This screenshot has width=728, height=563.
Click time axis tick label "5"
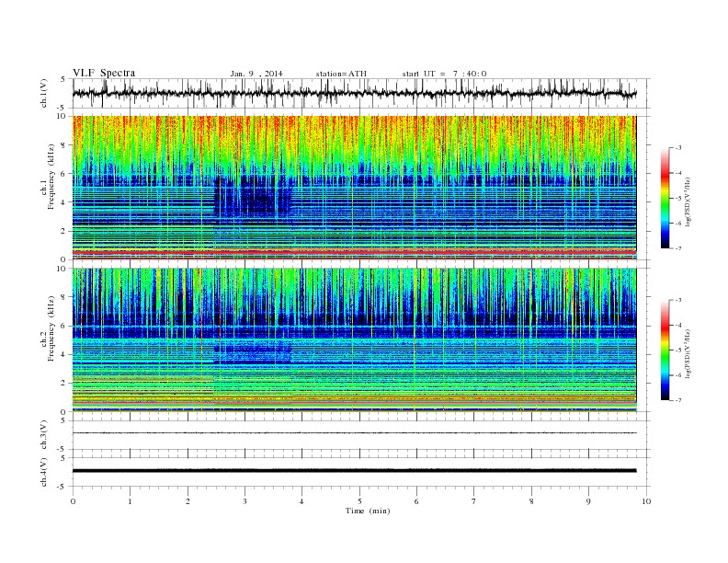[x=359, y=501]
